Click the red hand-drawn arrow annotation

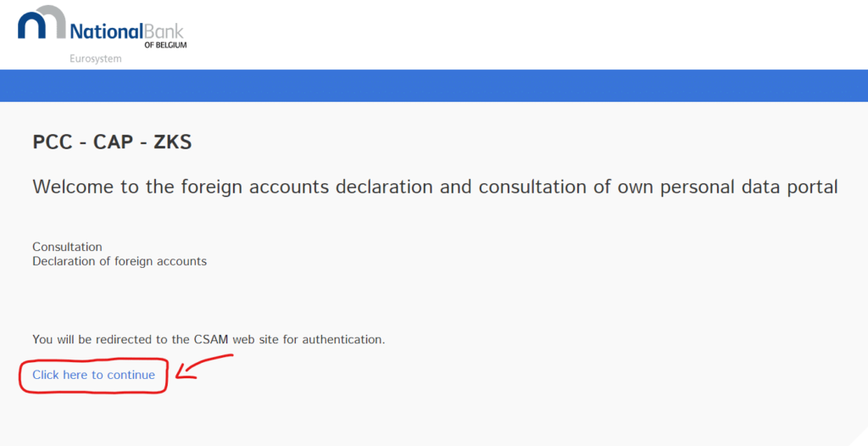[x=204, y=367]
